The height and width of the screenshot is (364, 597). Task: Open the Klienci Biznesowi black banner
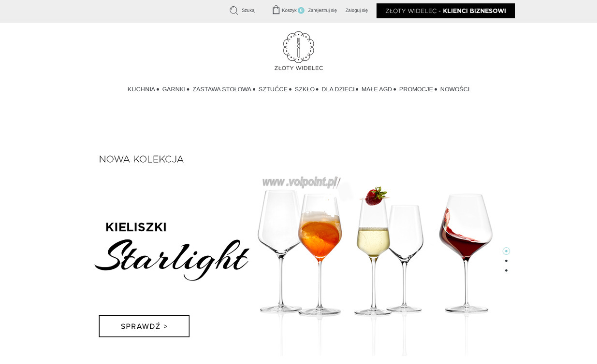pos(446,11)
